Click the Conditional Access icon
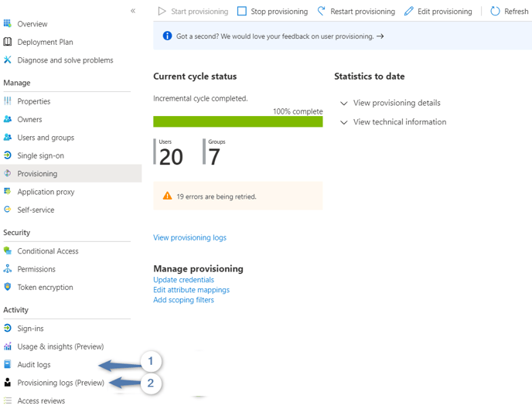This screenshot has height=409, width=532. pos(8,251)
